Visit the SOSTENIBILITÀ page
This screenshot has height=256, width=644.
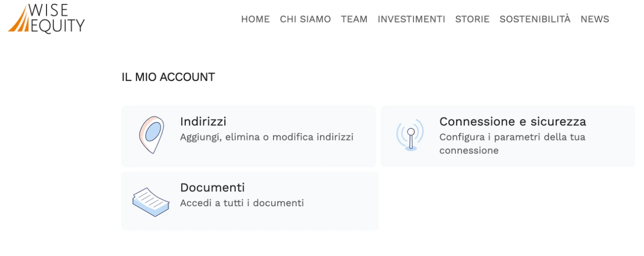coord(535,19)
